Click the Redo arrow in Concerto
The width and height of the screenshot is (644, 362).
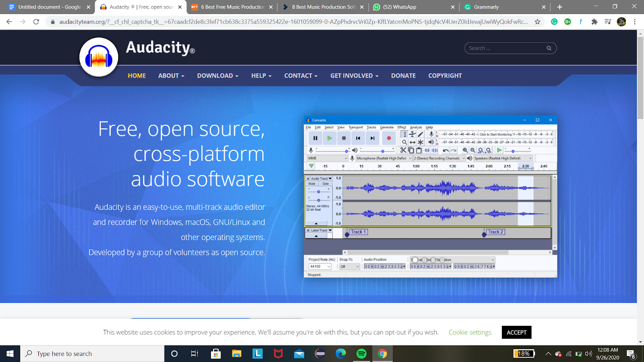[454, 150]
